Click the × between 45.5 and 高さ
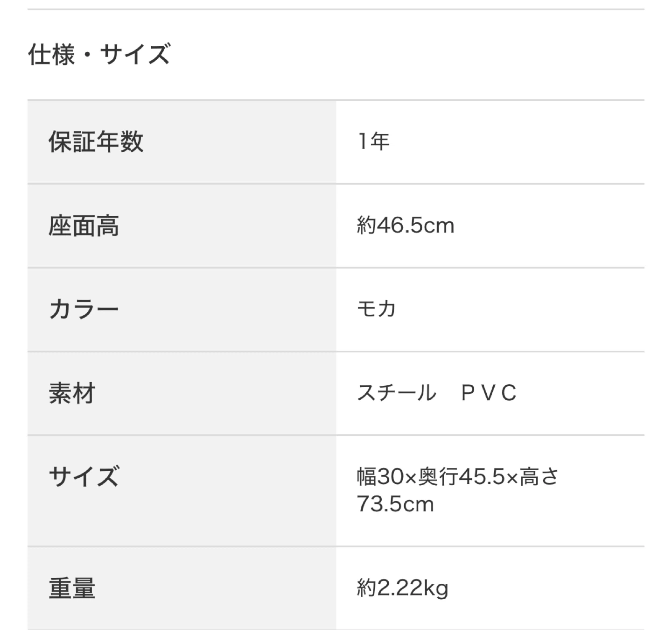The image size is (672, 630). click(x=512, y=478)
